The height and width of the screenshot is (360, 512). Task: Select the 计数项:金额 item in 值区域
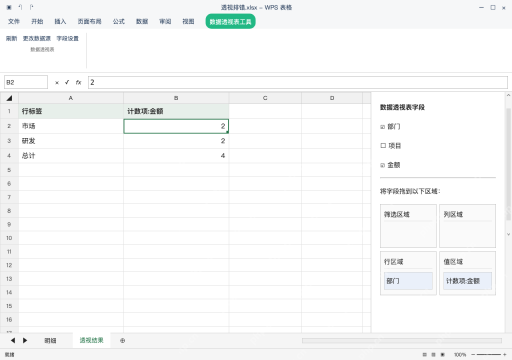(x=467, y=281)
